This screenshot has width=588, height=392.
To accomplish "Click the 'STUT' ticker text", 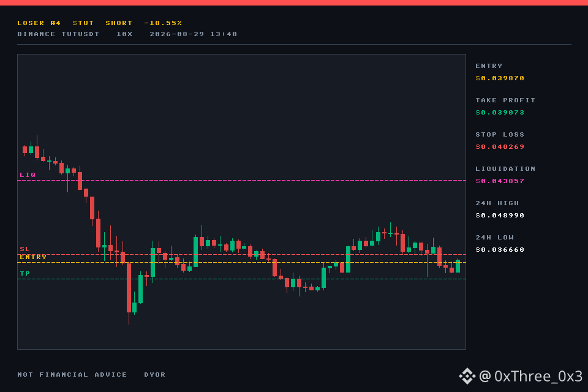I will [83, 23].
